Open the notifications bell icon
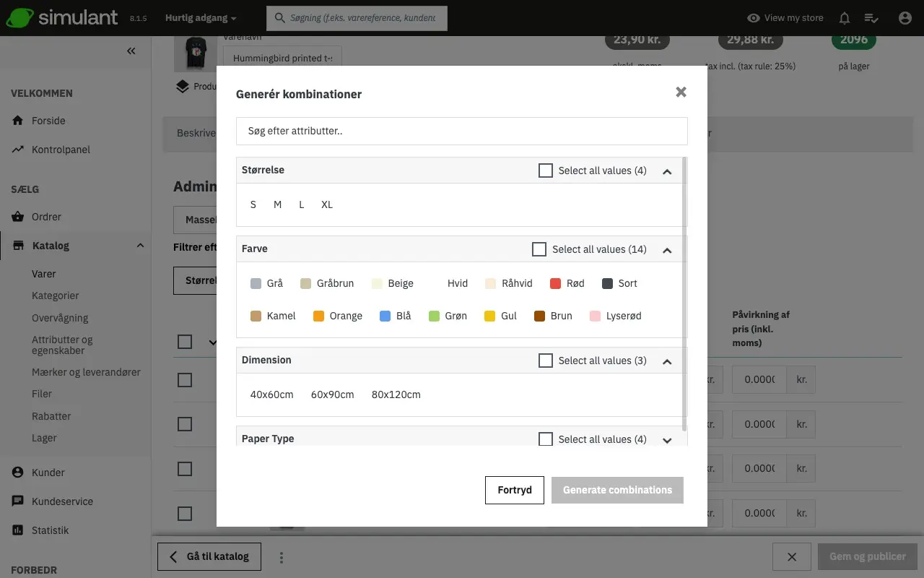Screen dimensions: 924x578 click(844, 18)
